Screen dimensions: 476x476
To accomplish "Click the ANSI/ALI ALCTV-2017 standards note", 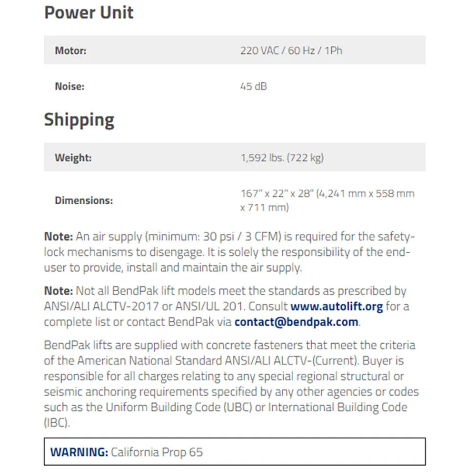I will click(227, 307).
